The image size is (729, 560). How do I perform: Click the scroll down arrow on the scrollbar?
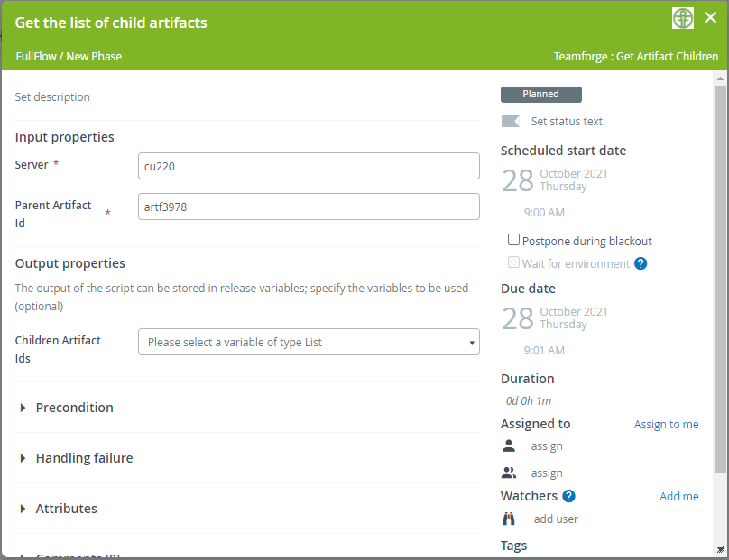(720, 549)
